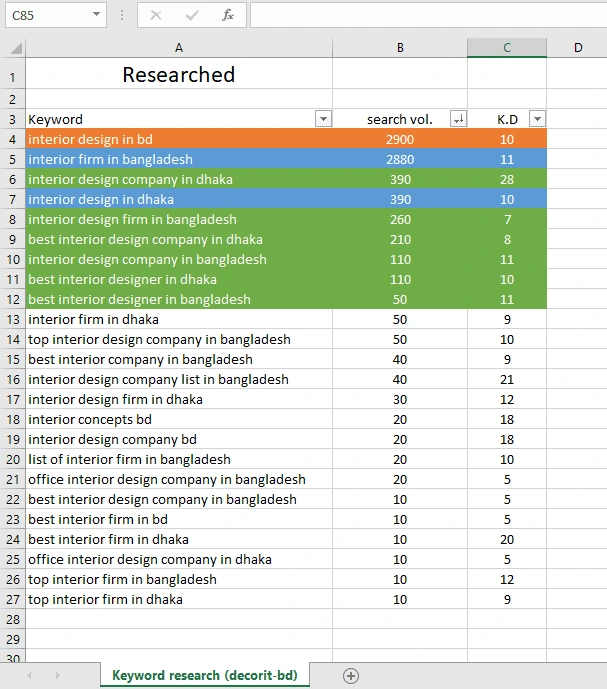This screenshot has width=607, height=689.
Task: Select row 13 header
Action: 13,319
